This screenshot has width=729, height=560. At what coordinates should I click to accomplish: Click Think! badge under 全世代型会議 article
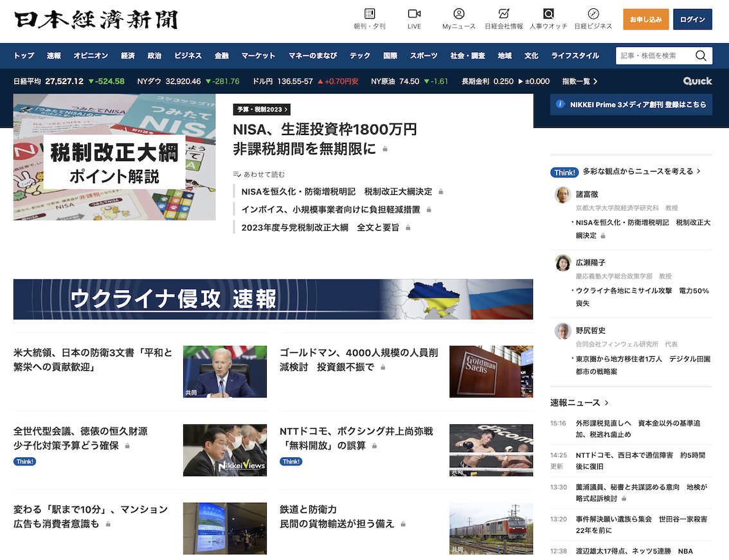(24, 462)
